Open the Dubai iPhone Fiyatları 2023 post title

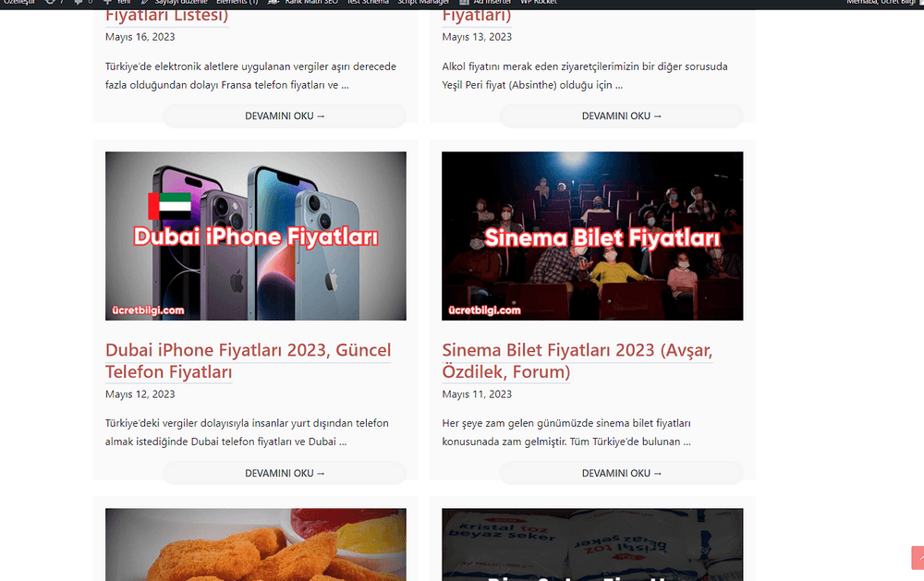point(248,360)
